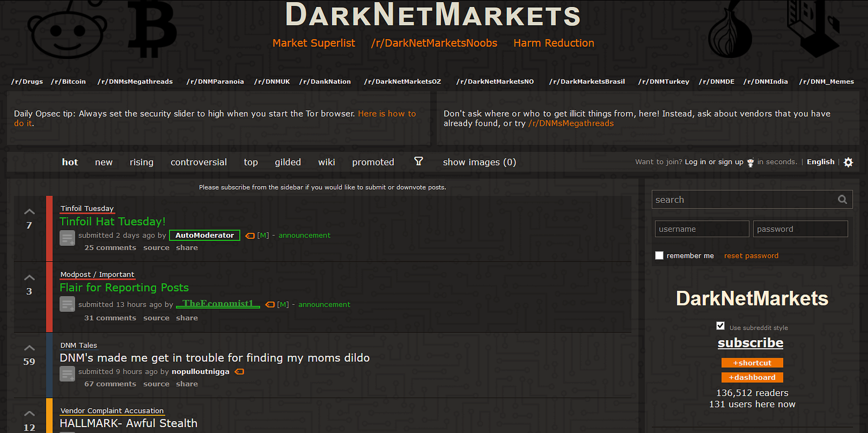The width and height of the screenshot is (868, 433).
Task: Click source under Flair for Reporting Posts
Action: pos(156,318)
